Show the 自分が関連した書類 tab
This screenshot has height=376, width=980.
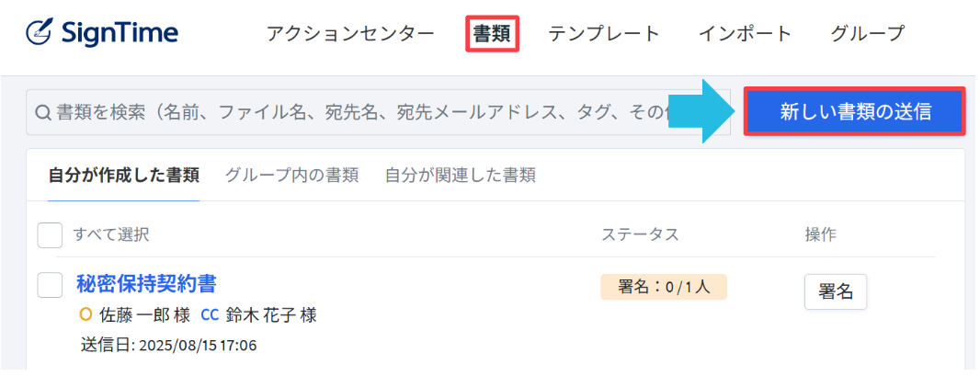[460, 175]
